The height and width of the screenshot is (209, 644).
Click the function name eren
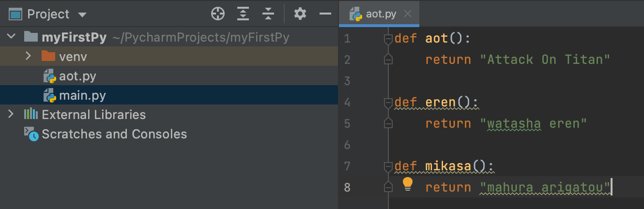pyautogui.click(x=441, y=102)
